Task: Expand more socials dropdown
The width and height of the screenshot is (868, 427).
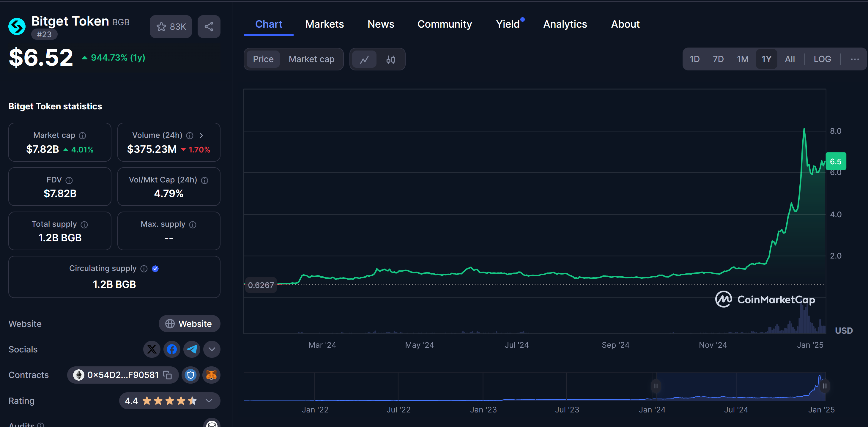Action: (212, 349)
